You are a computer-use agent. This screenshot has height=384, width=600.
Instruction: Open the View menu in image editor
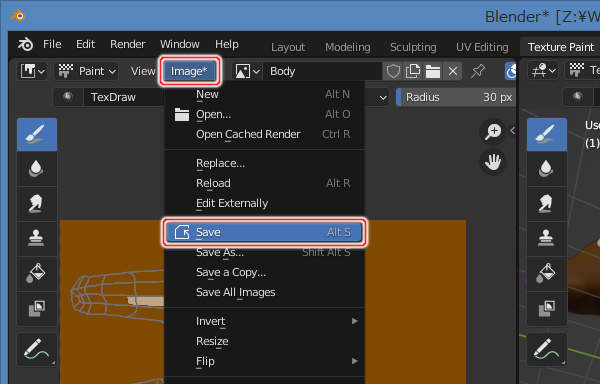[x=143, y=71]
